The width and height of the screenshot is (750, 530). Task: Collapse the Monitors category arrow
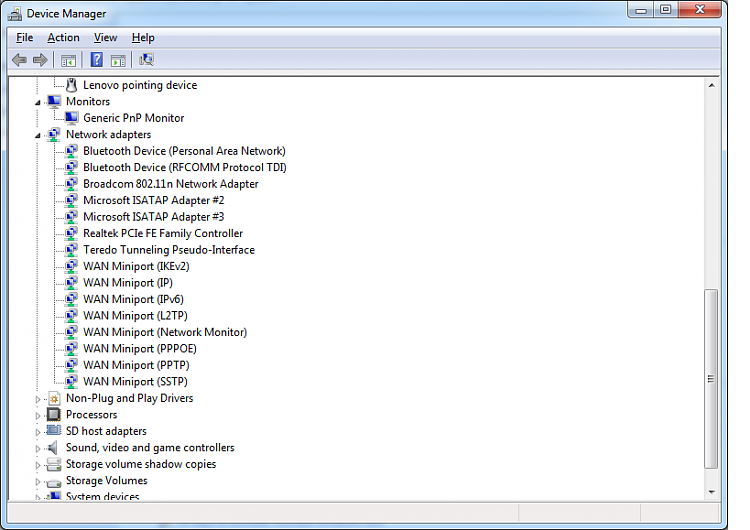(38, 102)
